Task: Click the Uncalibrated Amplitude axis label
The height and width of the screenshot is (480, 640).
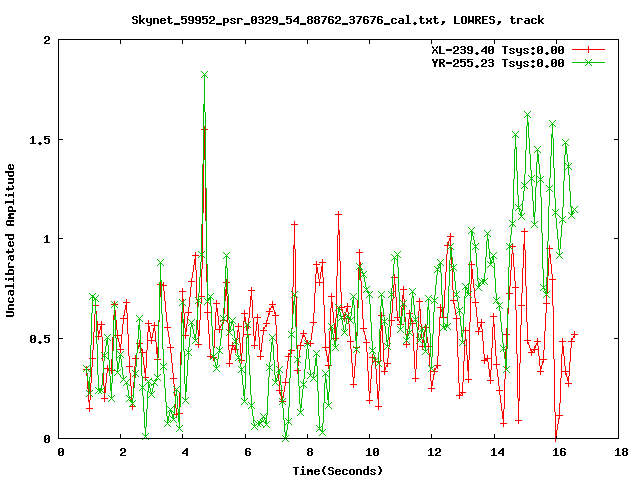Action: coord(10,240)
